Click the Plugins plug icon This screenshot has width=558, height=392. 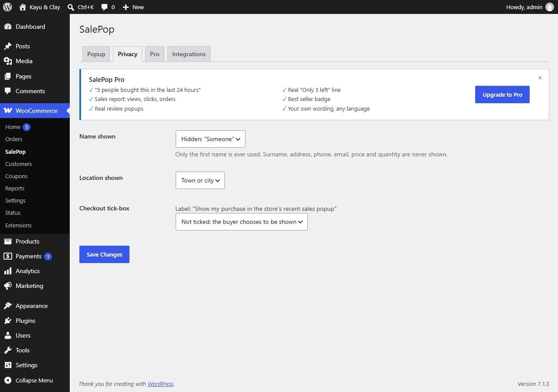pos(8,321)
